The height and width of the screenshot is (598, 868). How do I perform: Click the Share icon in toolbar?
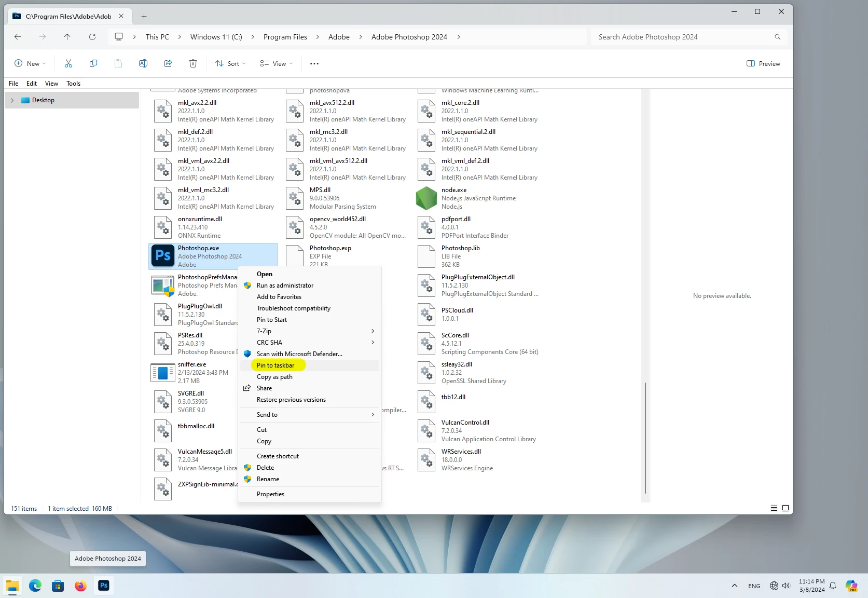tap(168, 63)
